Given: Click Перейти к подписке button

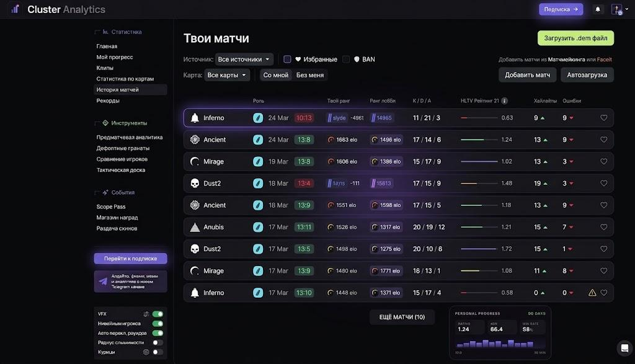Looking at the screenshot, I should (x=130, y=259).
